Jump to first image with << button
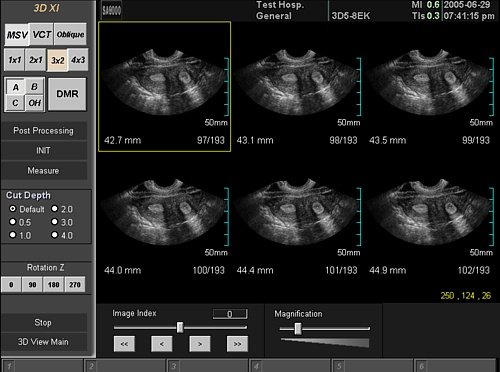The width and height of the screenshot is (500, 372). tap(124, 344)
